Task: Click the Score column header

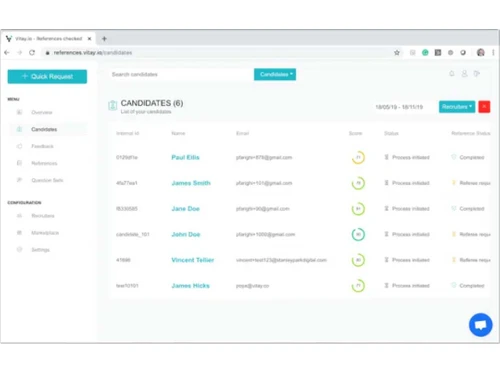Action: click(355, 133)
